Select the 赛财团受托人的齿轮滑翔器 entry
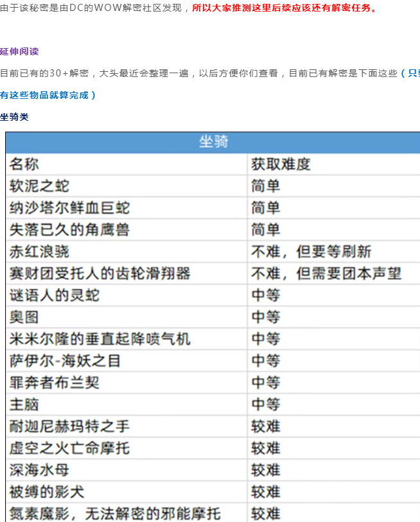 pos(100,274)
